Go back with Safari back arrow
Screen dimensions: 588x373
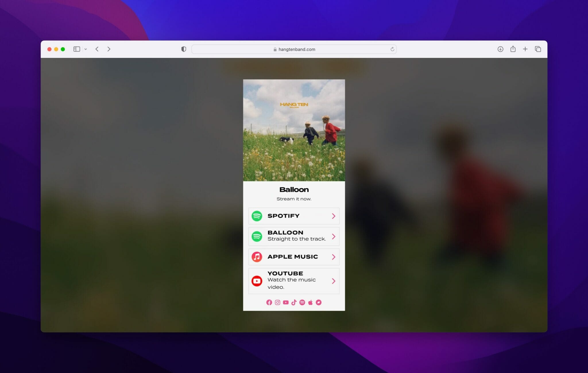click(x=97, y=49)
